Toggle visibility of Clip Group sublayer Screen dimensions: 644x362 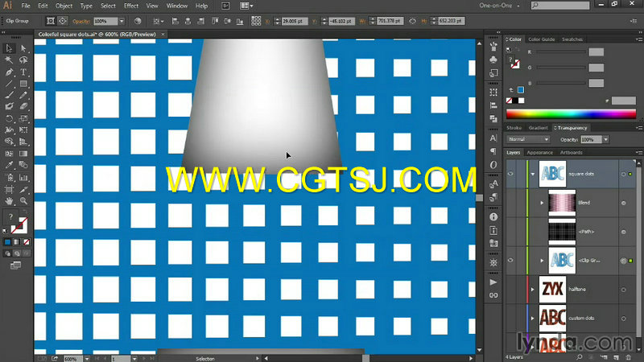point(510,261)
